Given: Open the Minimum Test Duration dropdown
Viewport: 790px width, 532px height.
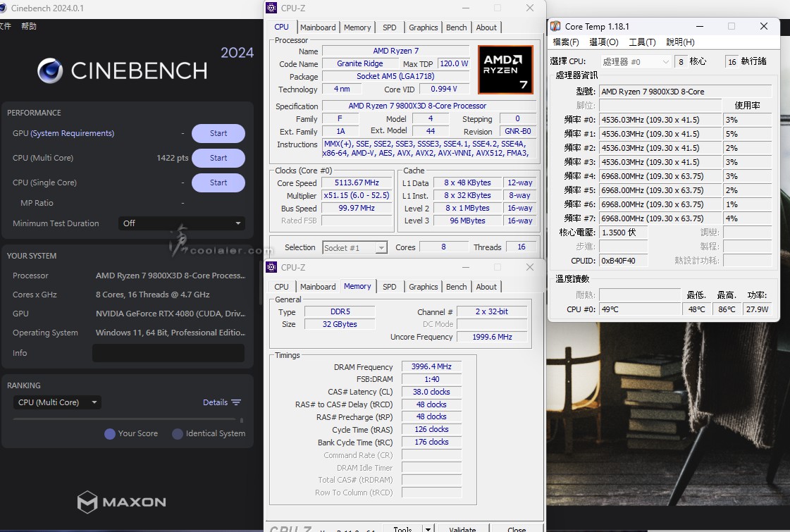Looking at the screenshot, I should click(x=181, y=223).
